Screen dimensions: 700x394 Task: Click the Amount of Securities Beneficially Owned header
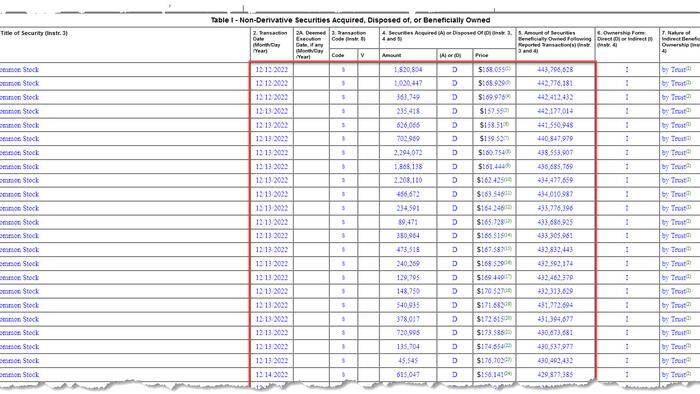point(554,42)
